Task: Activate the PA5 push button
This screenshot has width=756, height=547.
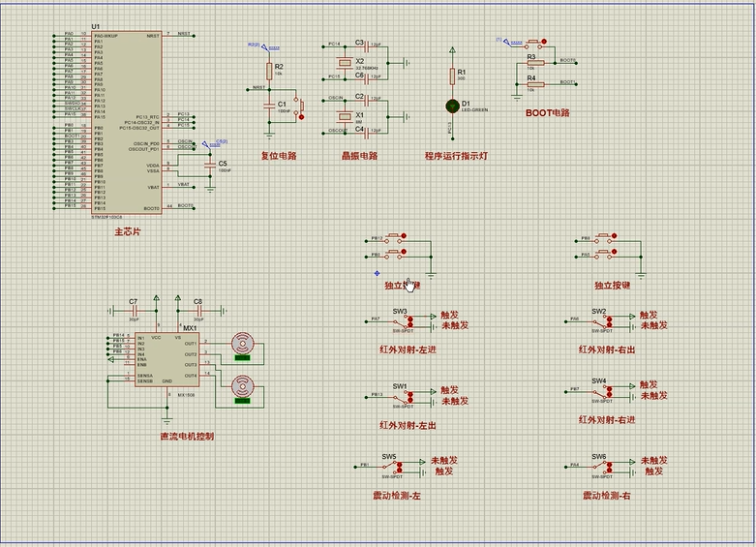Action: tap(605, 255)
